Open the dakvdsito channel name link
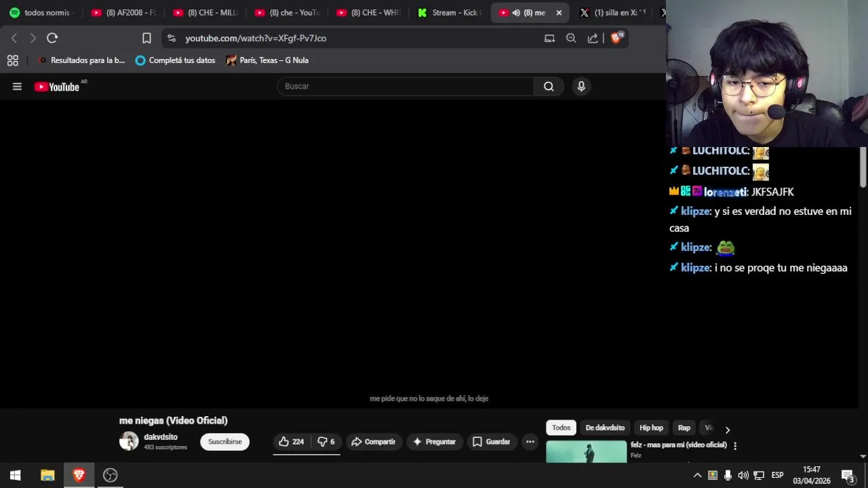The image size is (868, 488). [161, 437]
